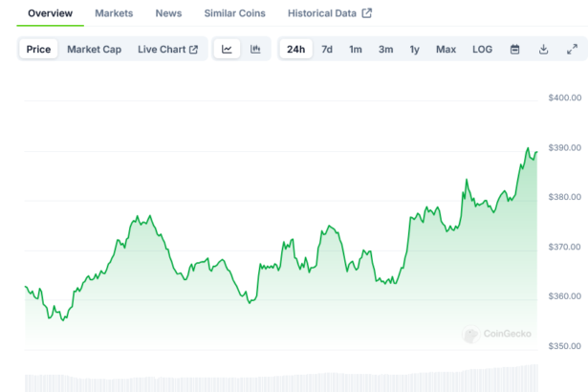
Task: Switch to line chart view icon
Action: coord(227,49)
